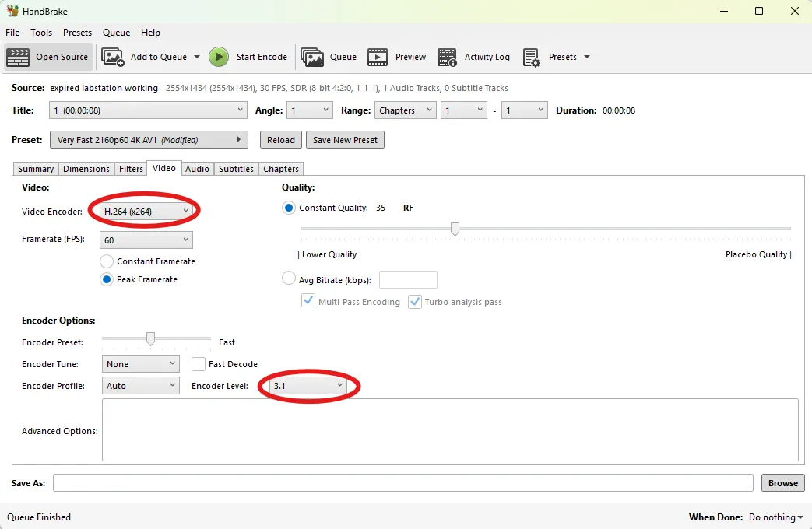Open the Add to Queue dropdown arrow
This screenshot has width=812, height=529.
197,57
